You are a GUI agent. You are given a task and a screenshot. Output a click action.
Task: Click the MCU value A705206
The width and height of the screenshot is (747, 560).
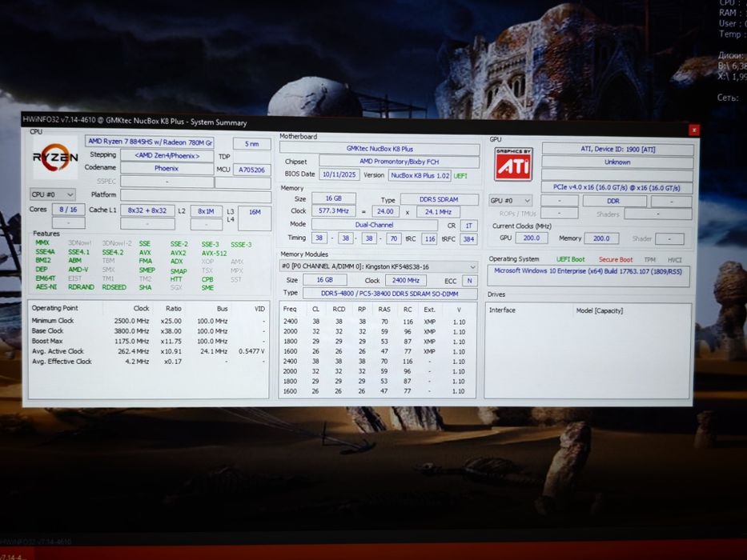(x=251, y=170)
